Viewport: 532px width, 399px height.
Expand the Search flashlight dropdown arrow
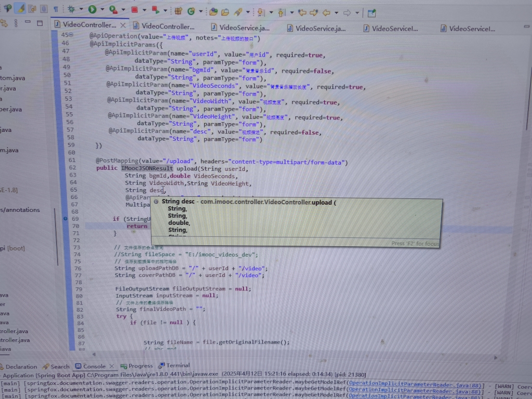(248, 12)
